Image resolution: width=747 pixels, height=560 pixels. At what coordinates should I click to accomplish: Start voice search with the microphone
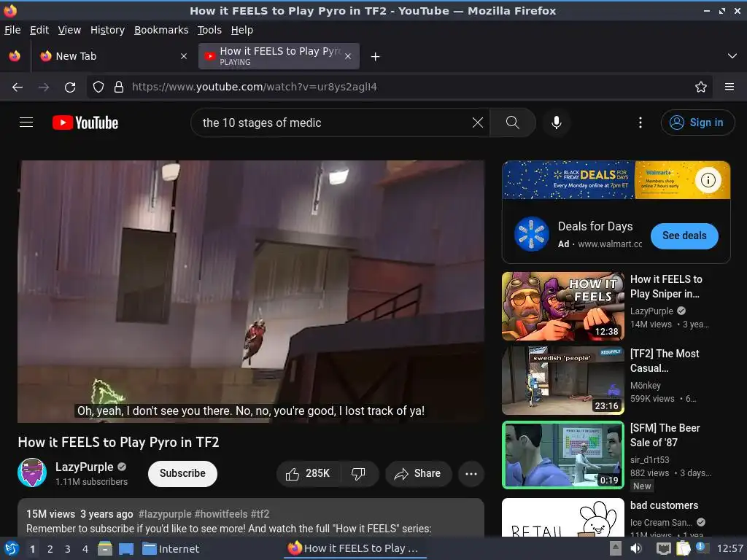click(x=556, y=122)
